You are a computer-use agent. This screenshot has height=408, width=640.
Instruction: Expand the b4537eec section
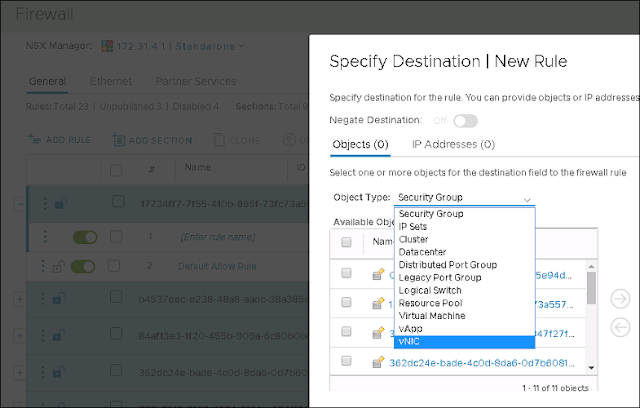tap(20, 299)
